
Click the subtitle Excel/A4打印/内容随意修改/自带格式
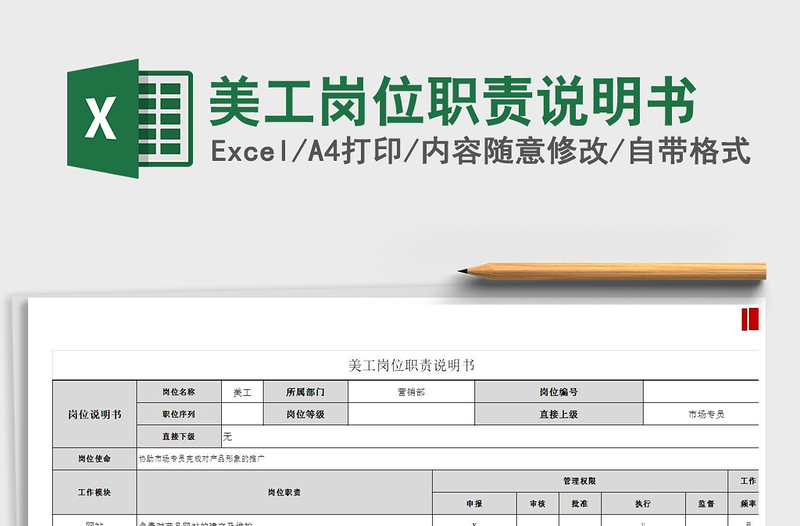click(481, 151)
